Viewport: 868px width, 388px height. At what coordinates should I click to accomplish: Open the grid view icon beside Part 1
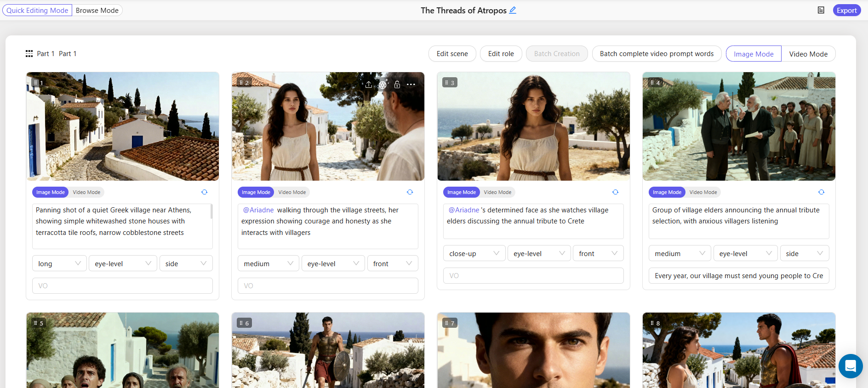pos(29,54)
